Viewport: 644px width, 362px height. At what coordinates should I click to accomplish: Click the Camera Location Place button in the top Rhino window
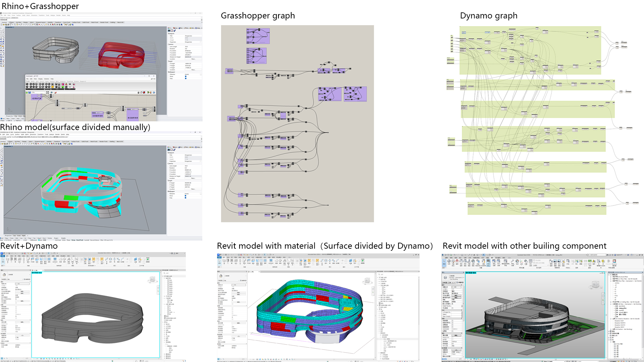point(194,59)
